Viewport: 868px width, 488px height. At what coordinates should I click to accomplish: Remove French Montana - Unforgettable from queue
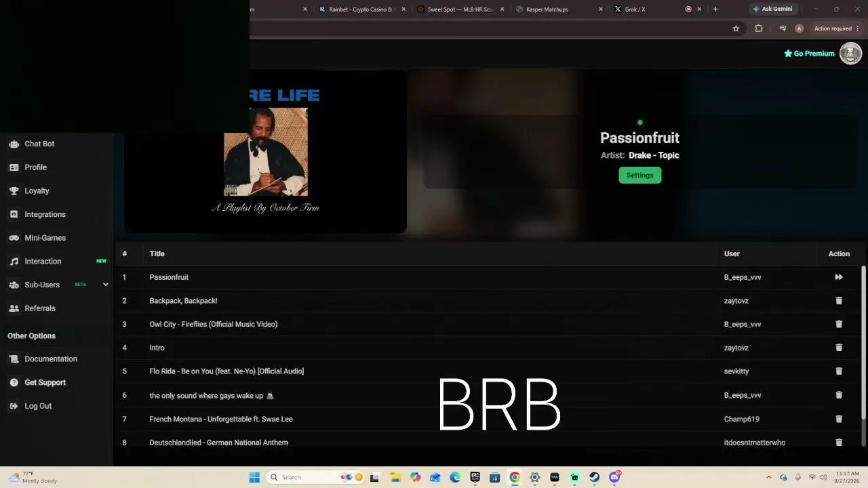[x=839, y=419]
